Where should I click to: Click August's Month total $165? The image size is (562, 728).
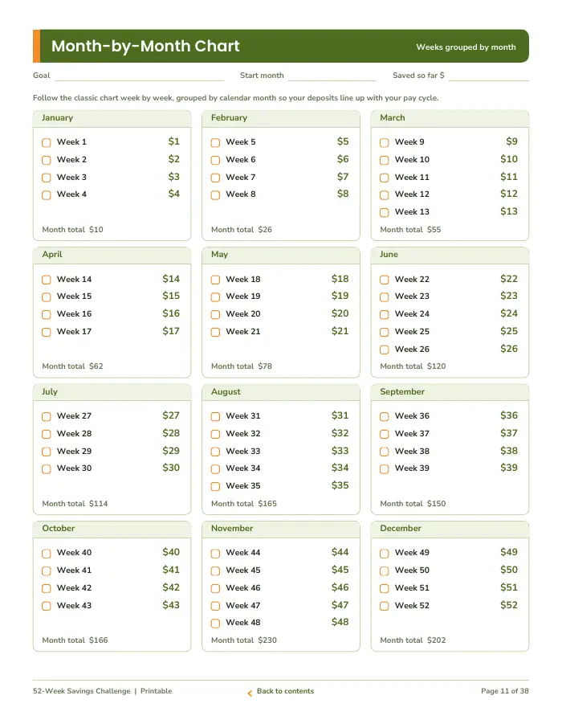244,503
